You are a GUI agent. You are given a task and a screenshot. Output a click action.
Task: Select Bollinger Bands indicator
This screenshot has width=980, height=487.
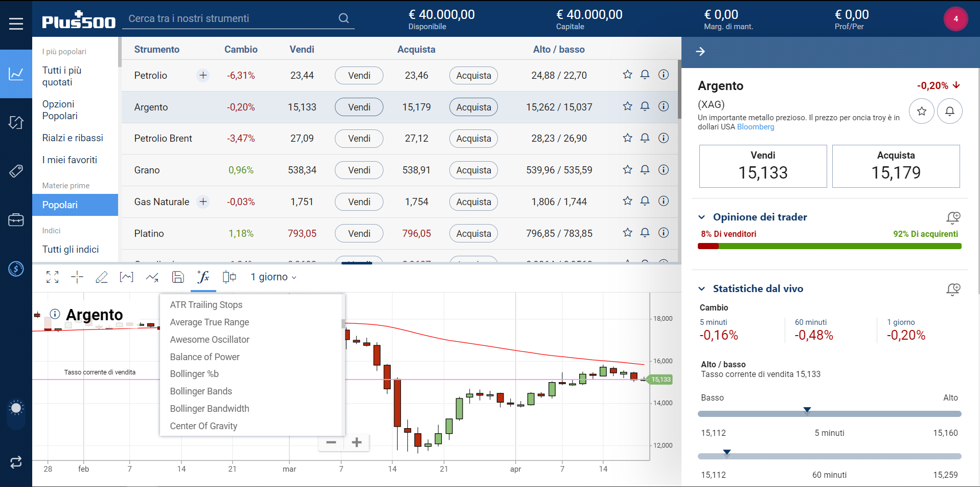point(201,391)
